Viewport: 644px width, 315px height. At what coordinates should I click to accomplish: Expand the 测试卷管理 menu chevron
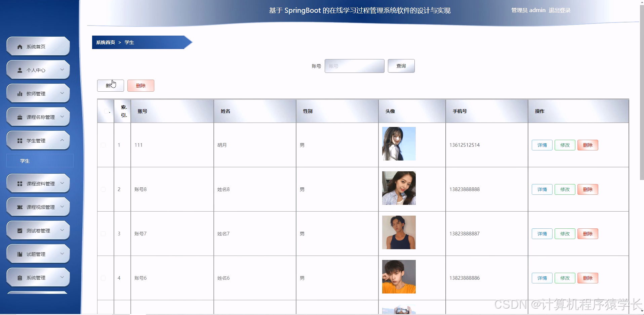[x=62, y=230]
